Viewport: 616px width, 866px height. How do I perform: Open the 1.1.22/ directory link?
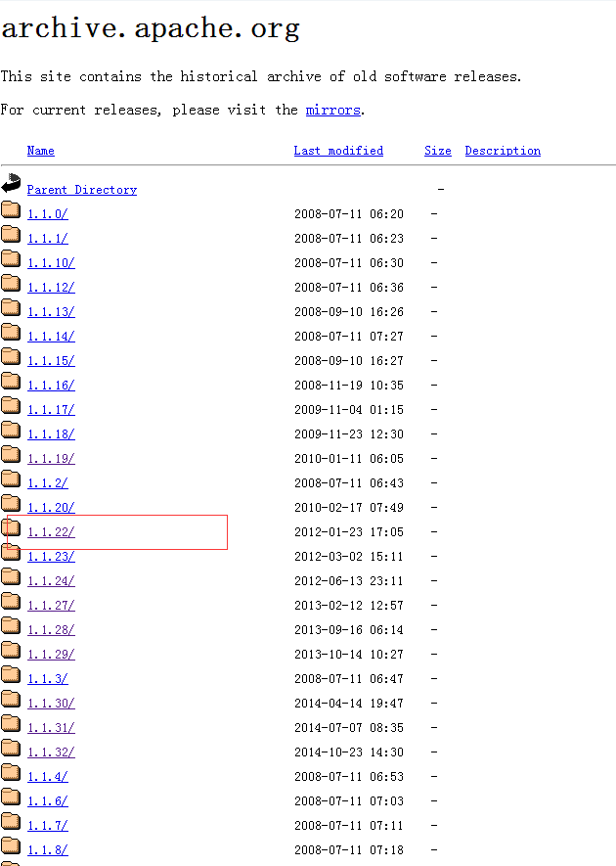(51, 532)
